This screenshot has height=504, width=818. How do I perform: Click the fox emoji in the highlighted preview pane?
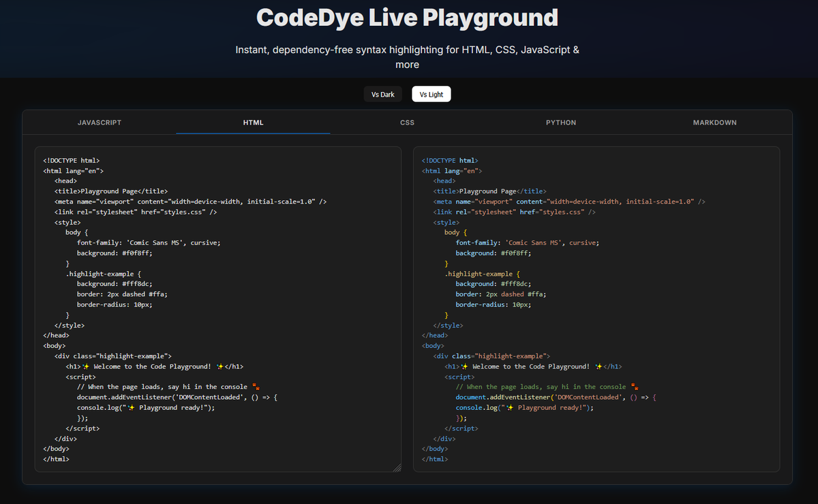[x=634, y=386]
